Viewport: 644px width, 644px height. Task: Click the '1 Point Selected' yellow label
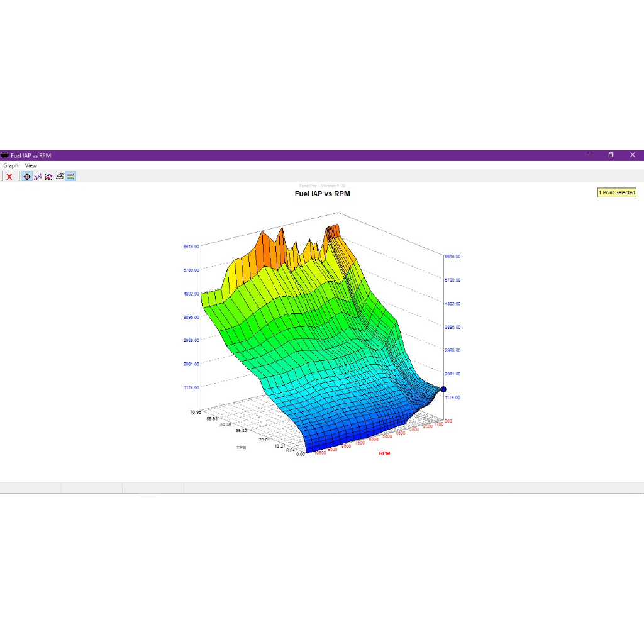coord(616,192)
